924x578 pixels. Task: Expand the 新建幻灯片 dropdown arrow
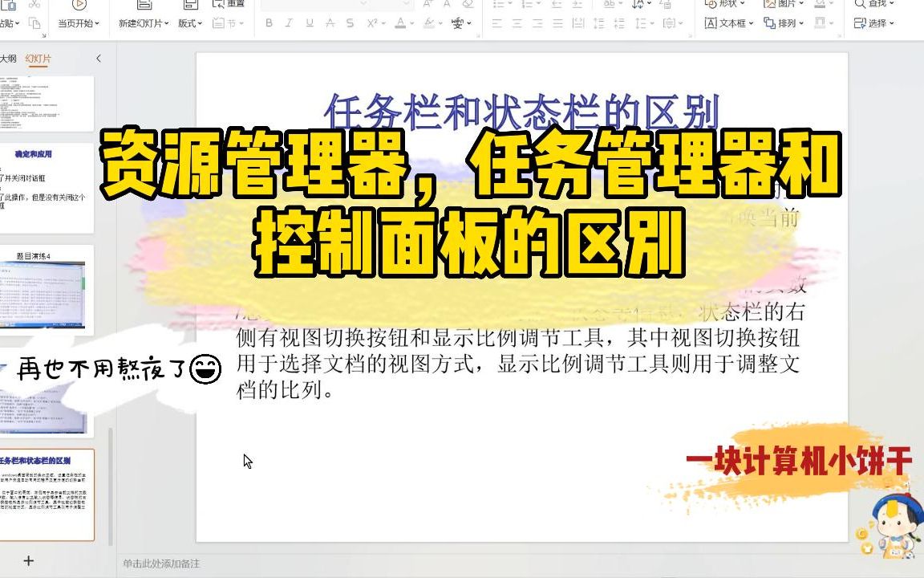click(x=167, y=24)
